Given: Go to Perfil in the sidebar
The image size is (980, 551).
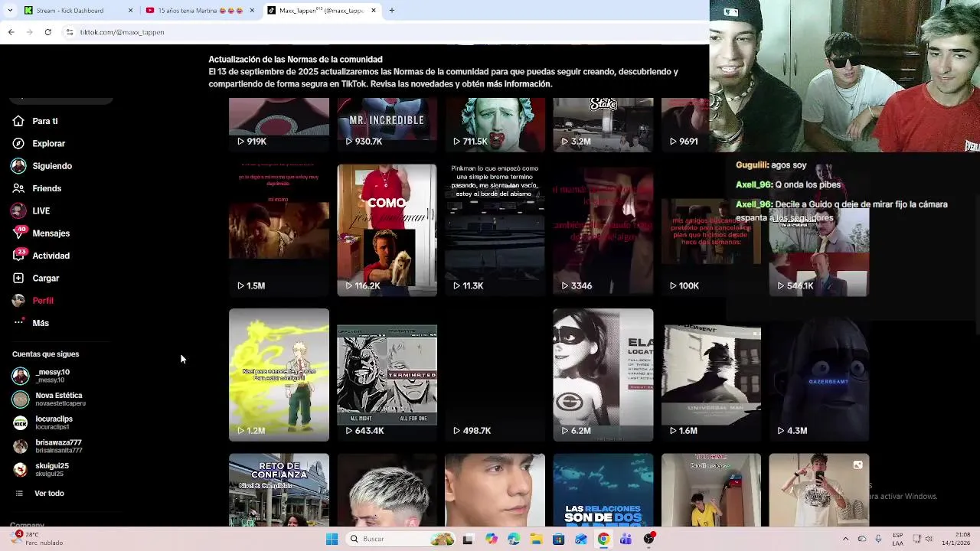Looking at the screenshot, I should click(33, 301).
